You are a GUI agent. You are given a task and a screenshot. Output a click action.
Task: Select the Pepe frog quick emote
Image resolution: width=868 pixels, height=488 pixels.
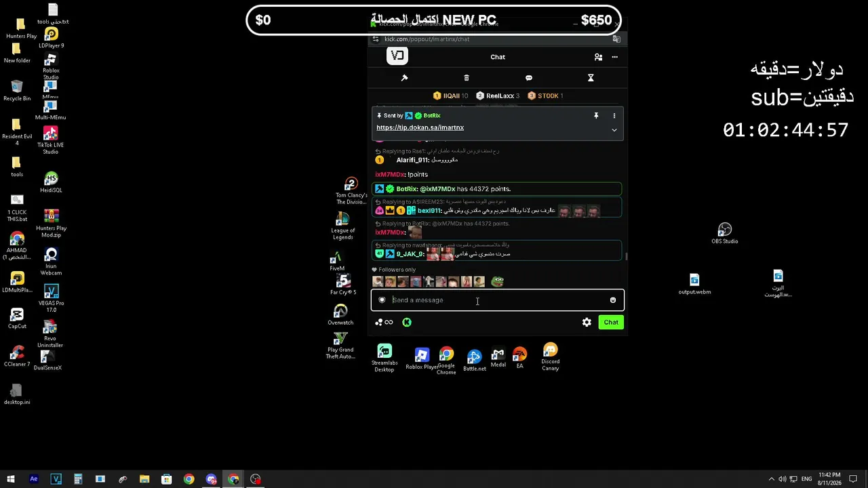498,281
